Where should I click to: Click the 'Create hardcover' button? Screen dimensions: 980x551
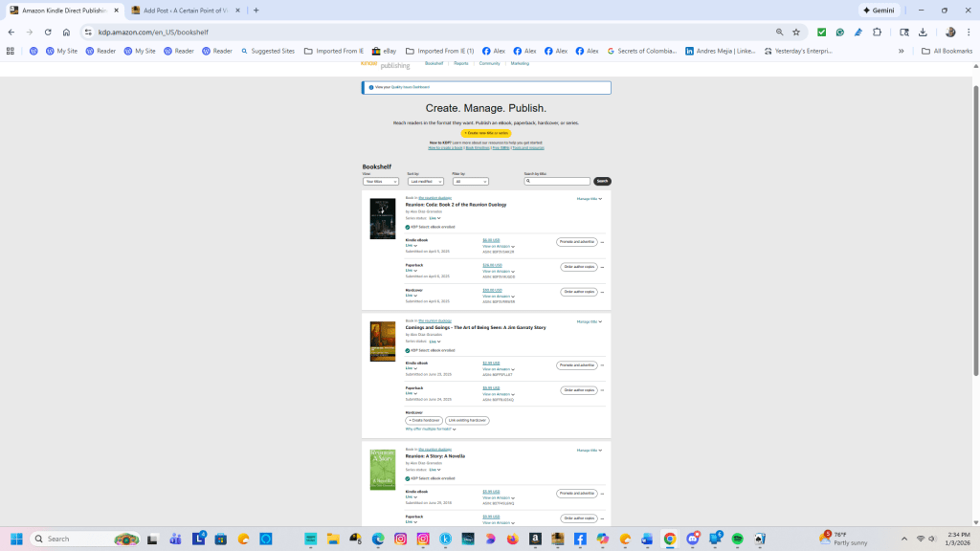(423, 420)
